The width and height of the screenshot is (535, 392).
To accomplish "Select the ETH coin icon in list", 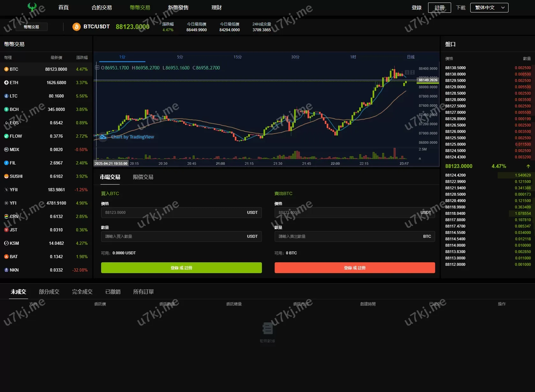I will pos(6,83).
